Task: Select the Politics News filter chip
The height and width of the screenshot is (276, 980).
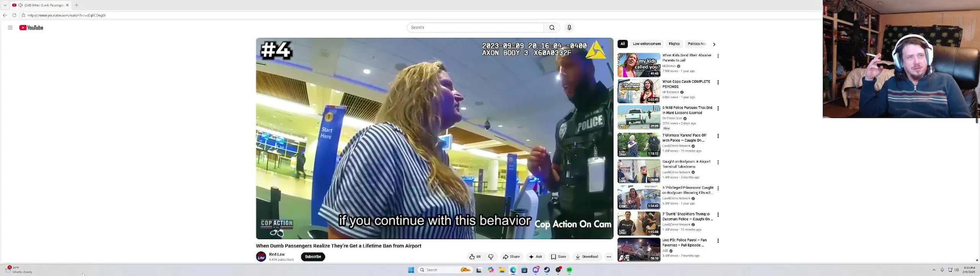Action: 696,44
